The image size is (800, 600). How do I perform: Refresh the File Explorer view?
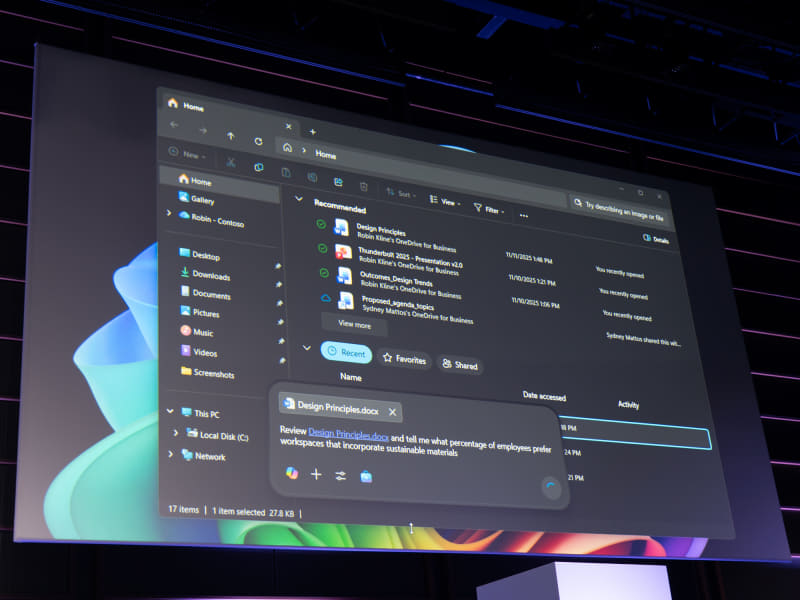259,141
